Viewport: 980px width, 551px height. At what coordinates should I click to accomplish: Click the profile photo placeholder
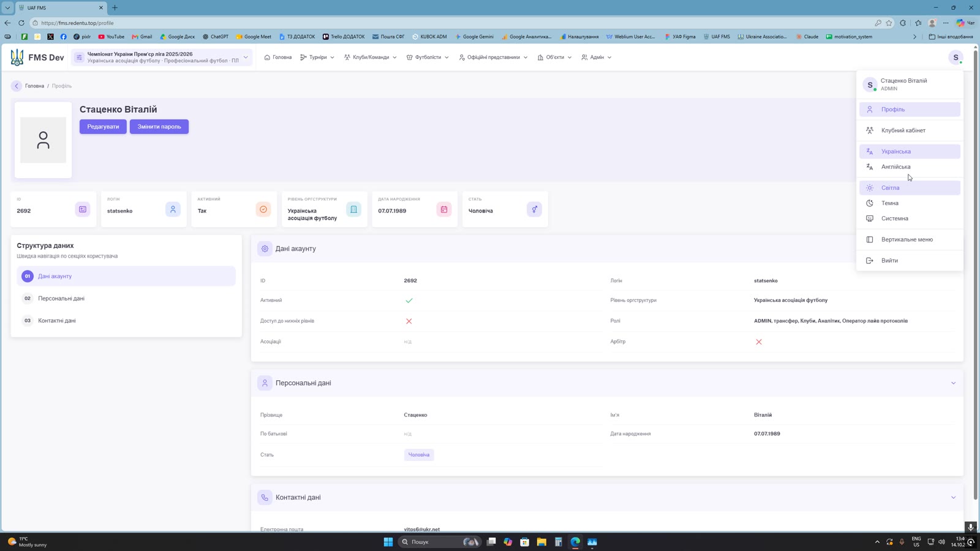coord(43,140)
